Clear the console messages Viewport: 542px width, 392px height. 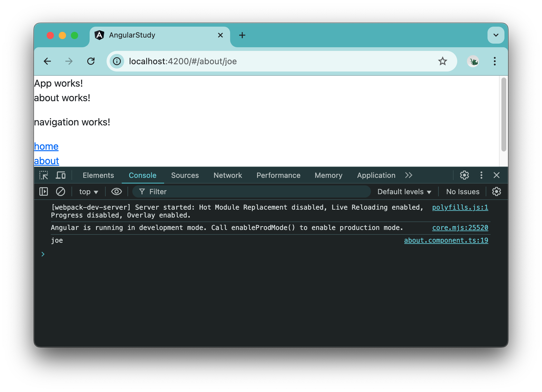(61, 191)
